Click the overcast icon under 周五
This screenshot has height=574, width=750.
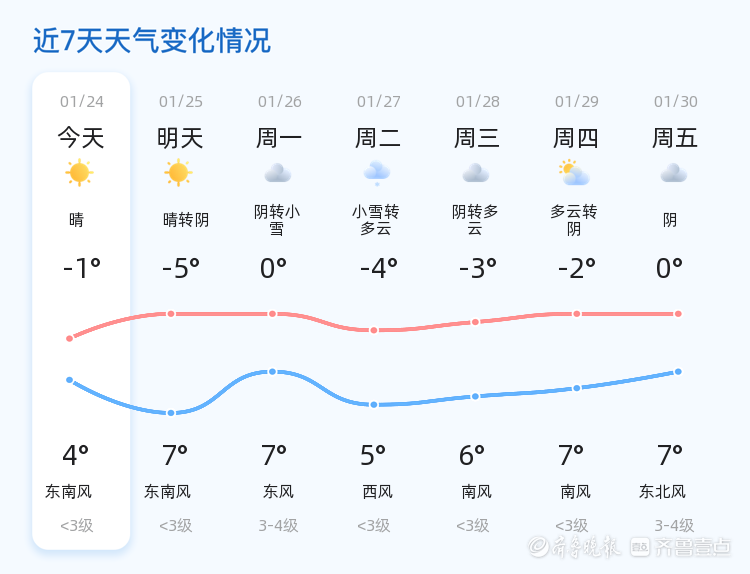(674, 173)
